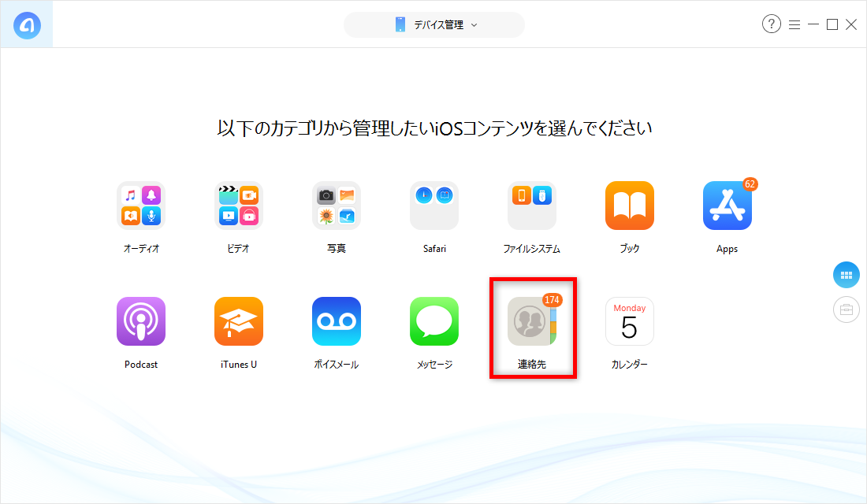The width and height of the screenshot is (867, 504).
Task: Click the 174 contacts count badge
Action: coord(552,300)
